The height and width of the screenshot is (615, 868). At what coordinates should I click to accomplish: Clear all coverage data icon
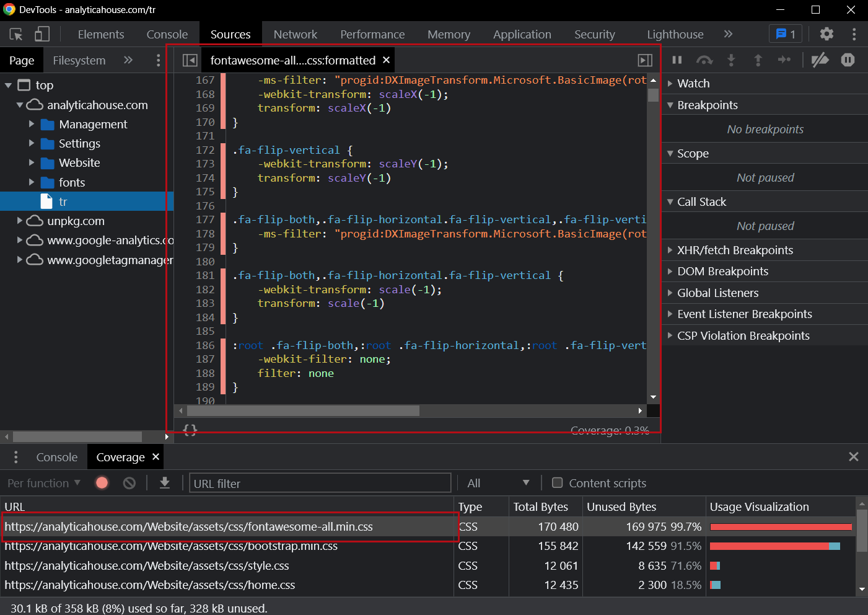click(129, 483)
